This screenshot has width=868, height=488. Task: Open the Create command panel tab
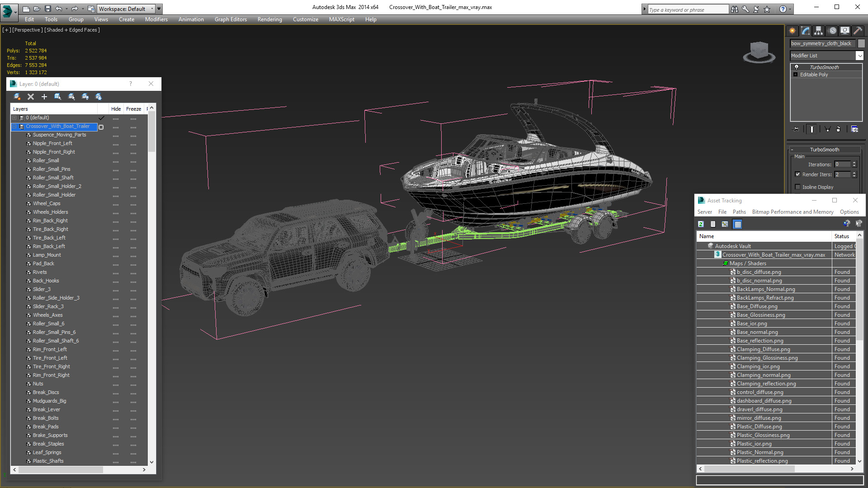[793, 31]
